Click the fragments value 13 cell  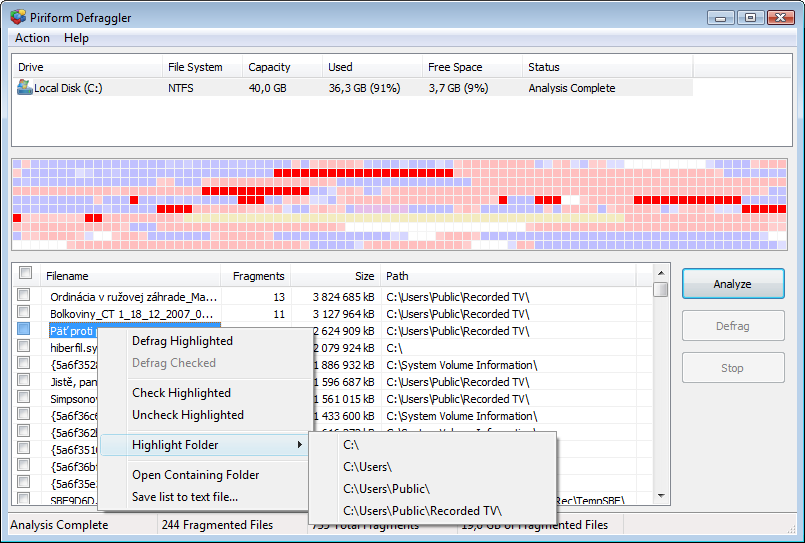[279, 297]
